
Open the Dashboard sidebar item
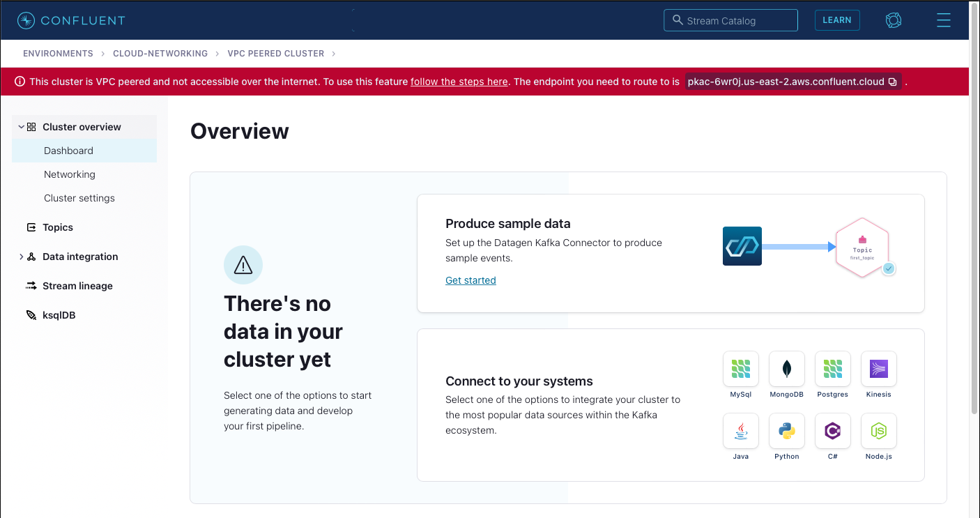pyautogui.click(x=84, y=151)
